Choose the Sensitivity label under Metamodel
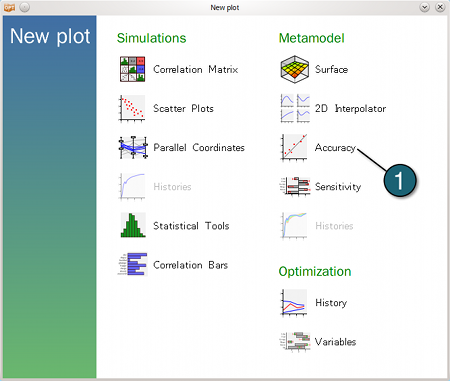 pos(338,187)
